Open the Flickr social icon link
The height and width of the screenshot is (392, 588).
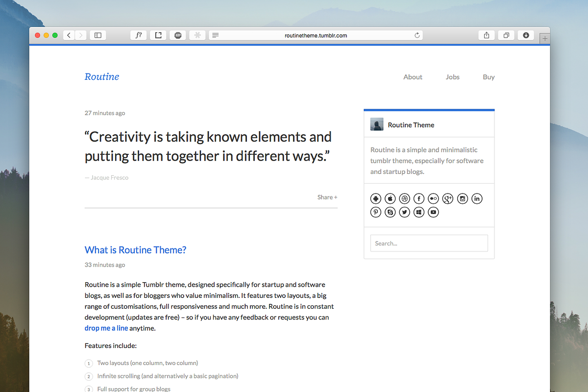click(x=433, y=198)
